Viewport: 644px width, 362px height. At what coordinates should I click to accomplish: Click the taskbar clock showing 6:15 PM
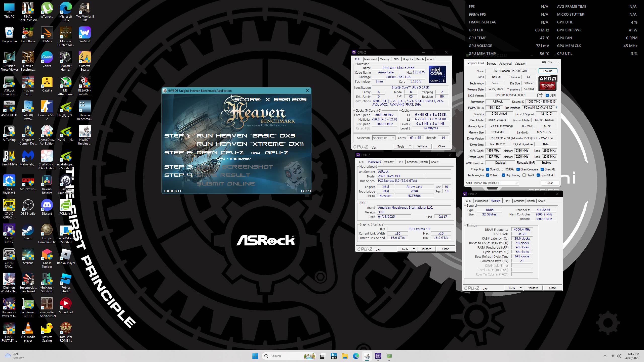(632, 356)
